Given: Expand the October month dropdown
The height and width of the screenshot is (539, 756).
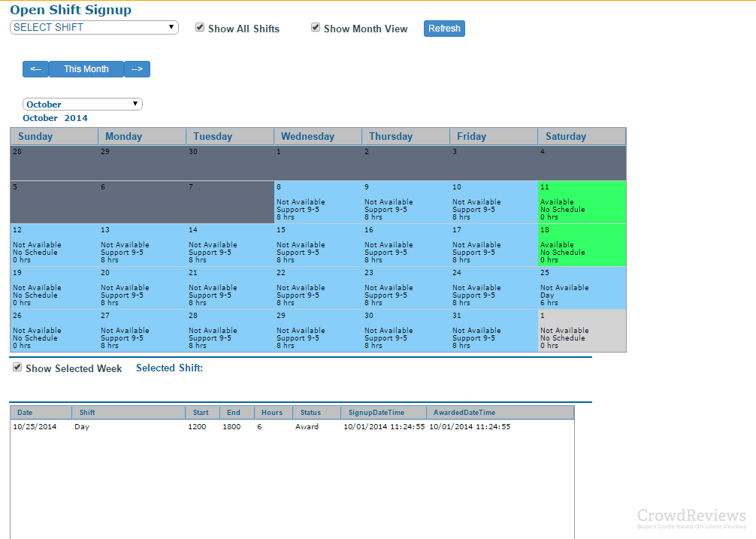Looking at the screenshot, I should 83,104.
